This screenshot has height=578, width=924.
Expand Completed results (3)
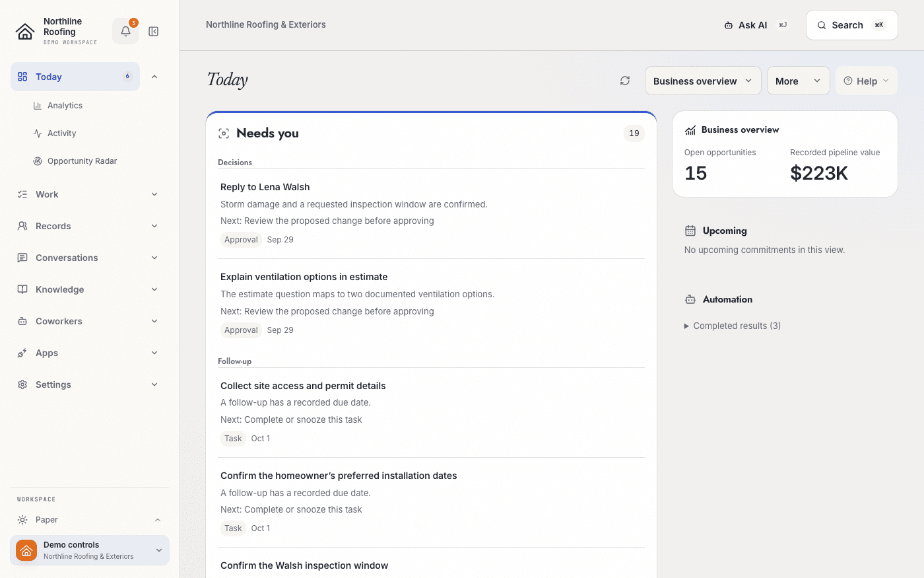coord(733,326)
